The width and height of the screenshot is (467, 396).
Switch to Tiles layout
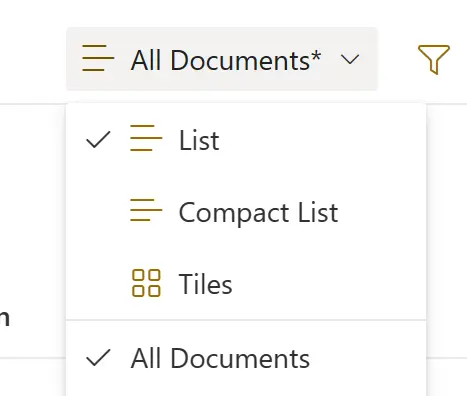246,284
